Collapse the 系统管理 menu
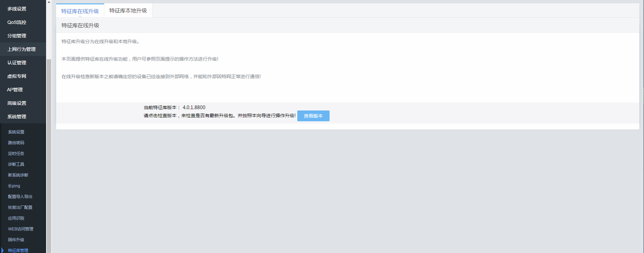Image resolution: width=644 pixels, height=253 pixels. coord(17,117)
